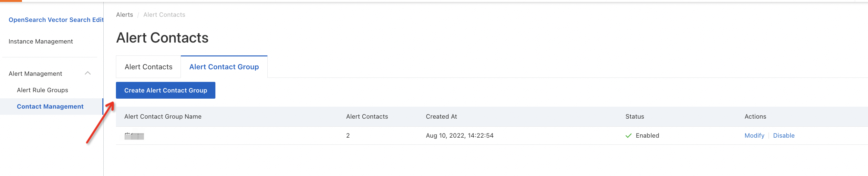Disable the listed alert contact group

[783, 136]
